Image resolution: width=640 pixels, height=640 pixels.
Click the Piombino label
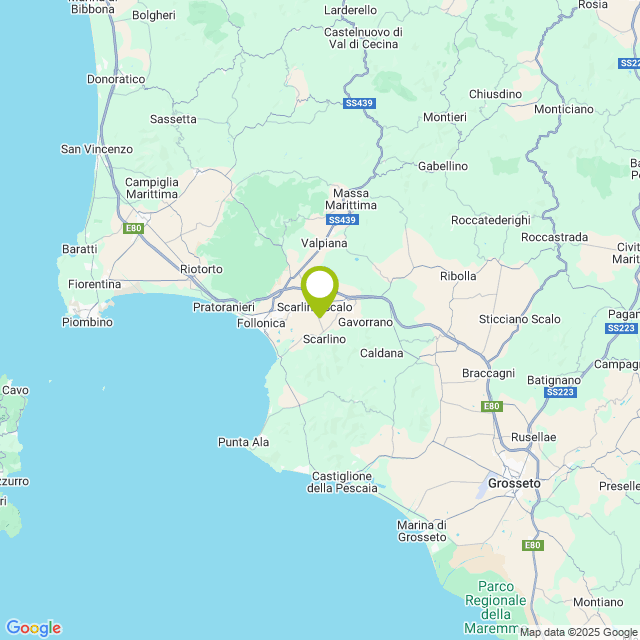click(x=87, y=322)
